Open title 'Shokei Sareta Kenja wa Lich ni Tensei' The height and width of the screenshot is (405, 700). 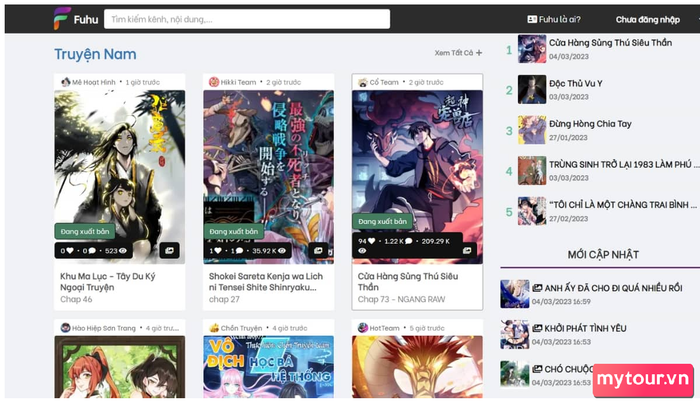point(266,282)
